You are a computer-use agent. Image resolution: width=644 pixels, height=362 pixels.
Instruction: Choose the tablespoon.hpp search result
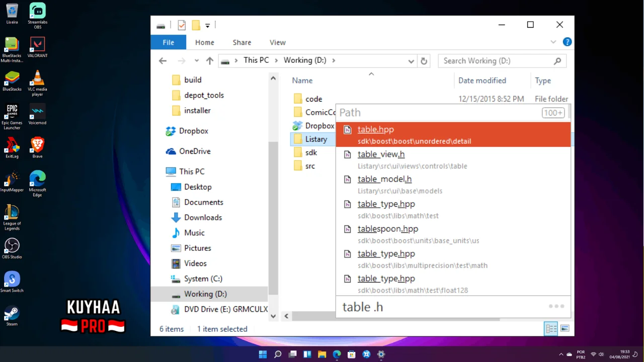tap(453, 234)
